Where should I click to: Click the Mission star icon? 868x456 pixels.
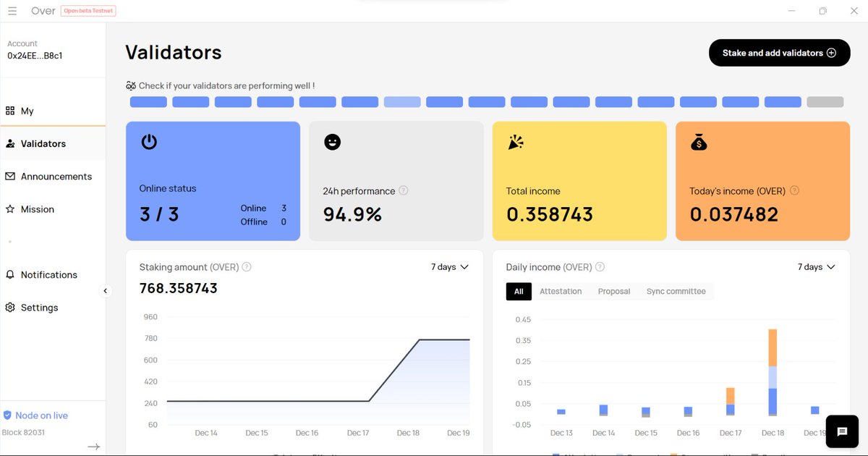click(10, 209)
